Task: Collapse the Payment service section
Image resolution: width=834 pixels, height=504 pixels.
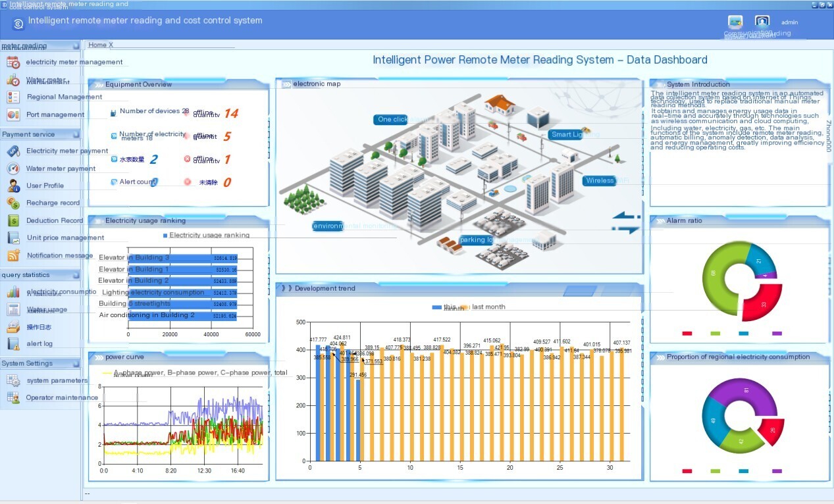Action: pyautogui.click(x=76, y=134)
